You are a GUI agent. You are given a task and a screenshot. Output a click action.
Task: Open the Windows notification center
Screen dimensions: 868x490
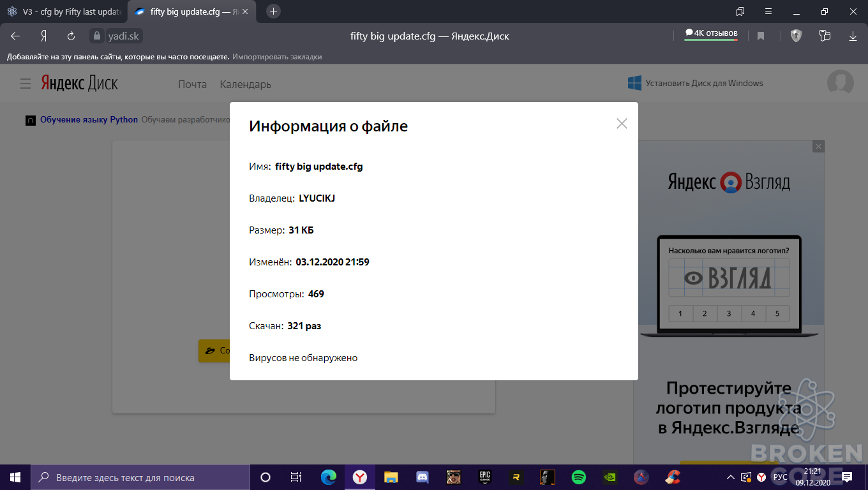(x=847, y=477)
